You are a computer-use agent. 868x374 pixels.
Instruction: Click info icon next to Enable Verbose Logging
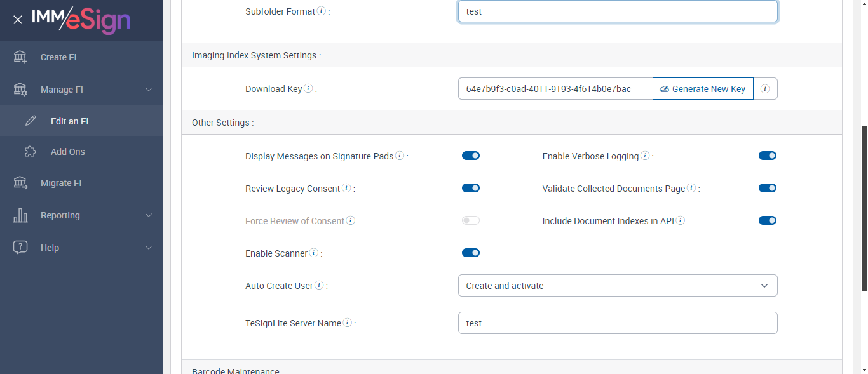point(645,156)
